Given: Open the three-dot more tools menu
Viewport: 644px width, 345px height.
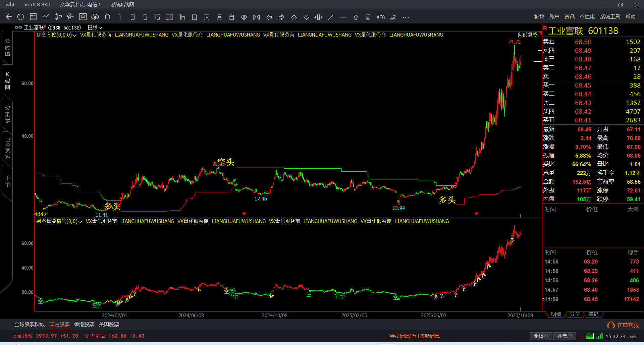Looking at the screenshot, I should tap(406, 17).
